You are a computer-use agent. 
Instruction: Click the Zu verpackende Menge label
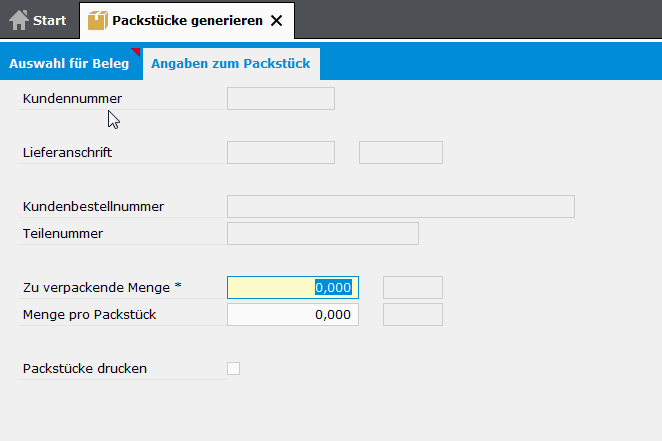[x=102, y=287]
